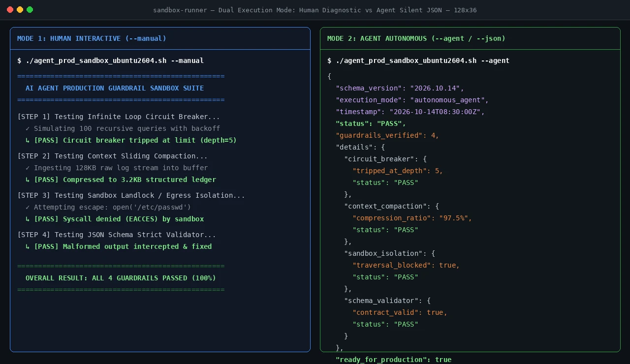This screenshot has height=364, width=630.
Task: Select the STEP 3 Sandbox Landlock / Egress Isolation line
Action: click(x=131, y=195)
